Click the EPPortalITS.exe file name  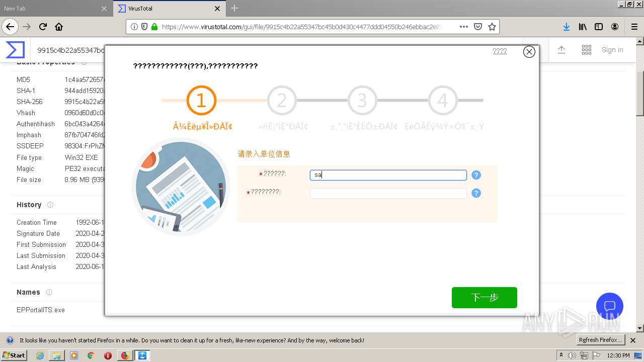click(41, 310)
